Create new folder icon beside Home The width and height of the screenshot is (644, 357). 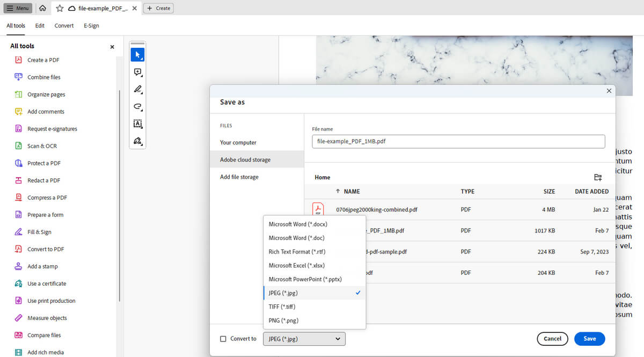click(598, 177)
